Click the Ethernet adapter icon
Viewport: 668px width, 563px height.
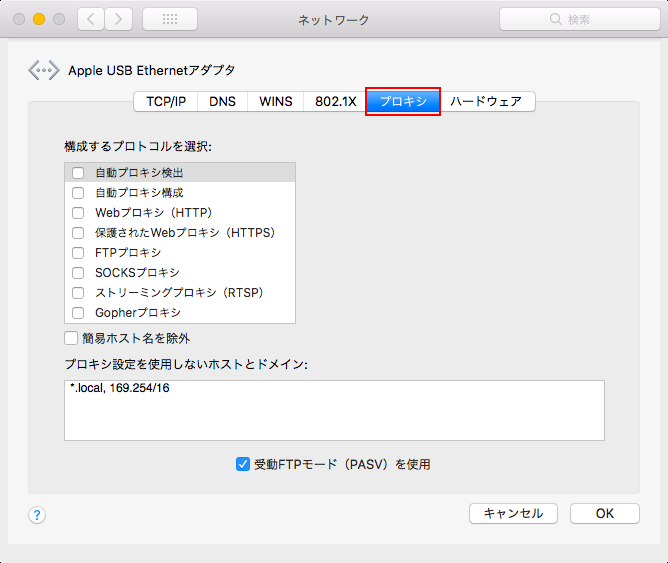[x=43, y=70]
